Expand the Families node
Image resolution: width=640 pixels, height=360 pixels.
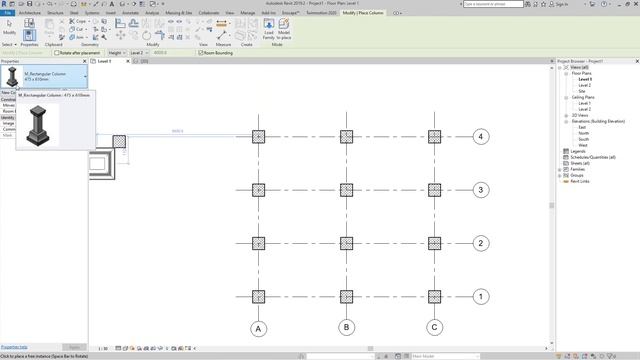560,169
